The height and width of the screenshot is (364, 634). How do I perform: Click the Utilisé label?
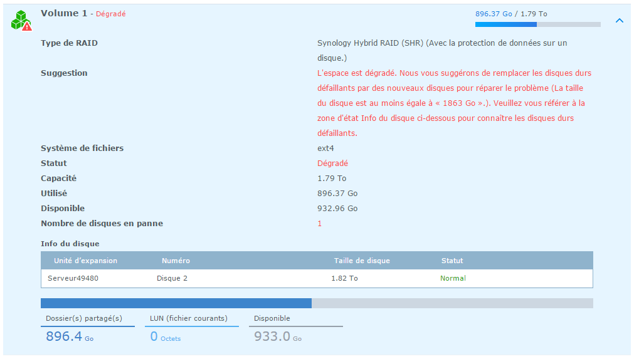54,193
